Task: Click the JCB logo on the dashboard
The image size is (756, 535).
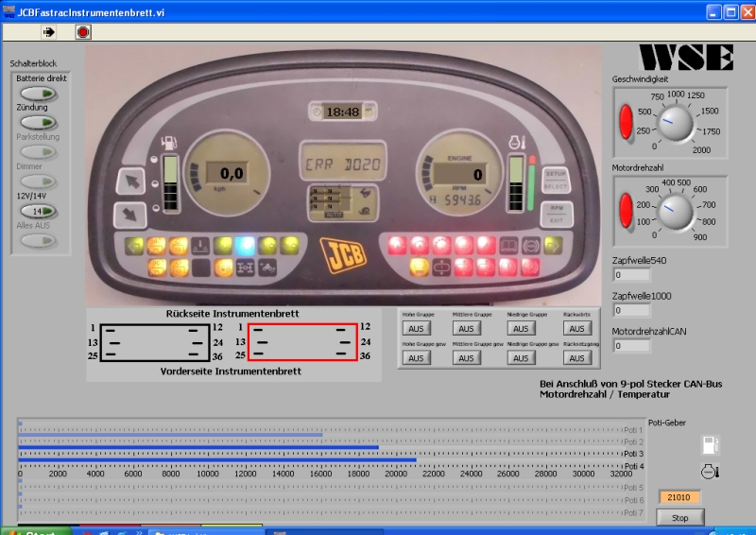Action: (343, 254)
